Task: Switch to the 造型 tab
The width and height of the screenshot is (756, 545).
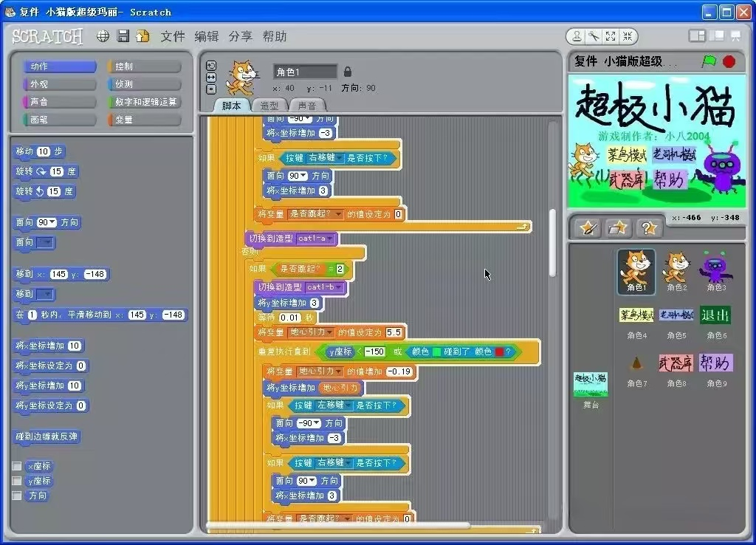Action: point(269,106)
